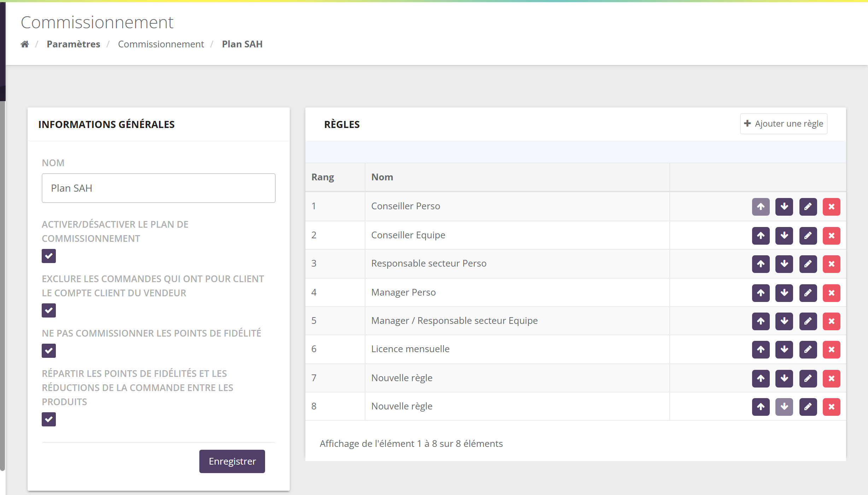
Task: Toggle ne pas commissionner points de fidélité
Action: pos(49,351)
